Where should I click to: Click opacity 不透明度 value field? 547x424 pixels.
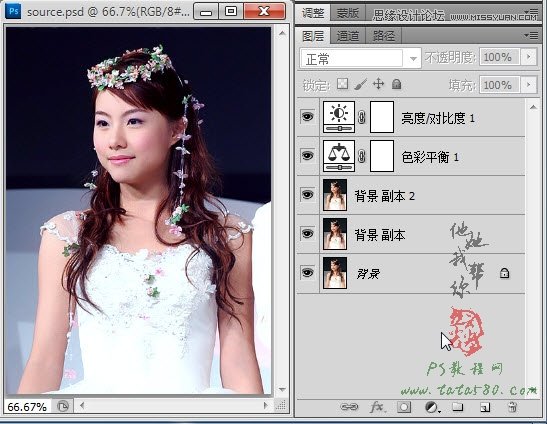pos(500,57)
